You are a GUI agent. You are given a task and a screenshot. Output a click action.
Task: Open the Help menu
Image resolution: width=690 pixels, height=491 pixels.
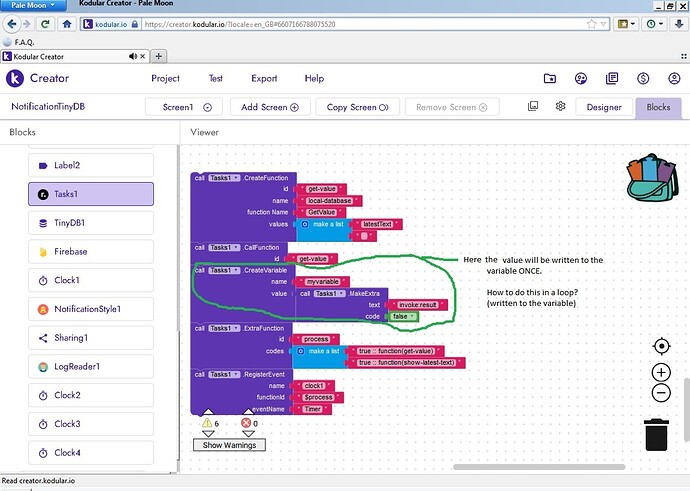point(314,78)
